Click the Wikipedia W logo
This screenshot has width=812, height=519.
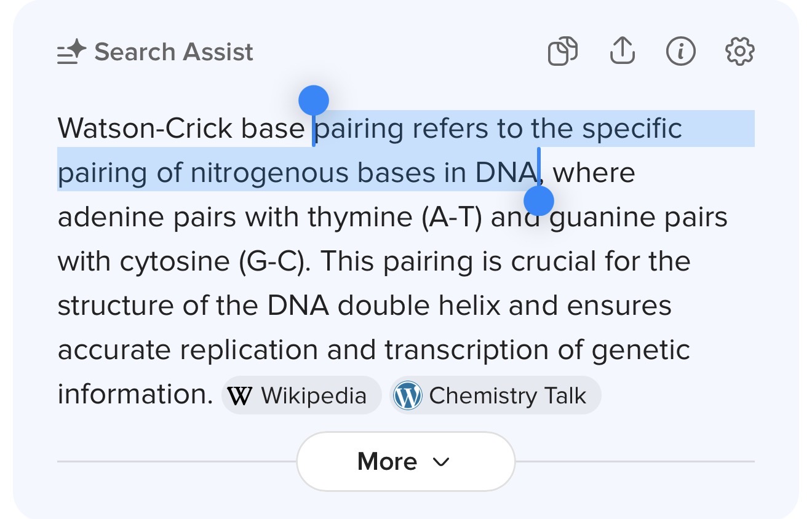(x=239, y=396)
